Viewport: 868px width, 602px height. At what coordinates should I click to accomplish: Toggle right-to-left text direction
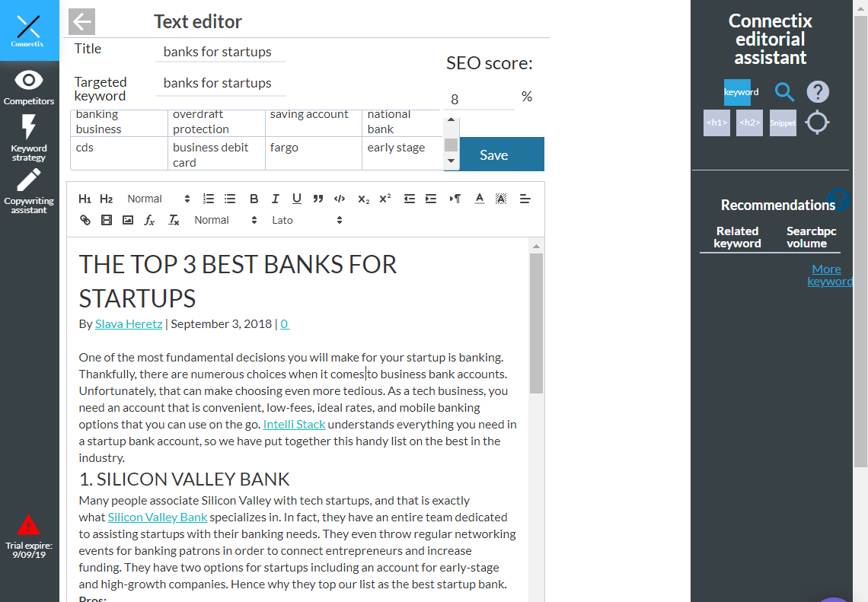(x=455, y=199)
